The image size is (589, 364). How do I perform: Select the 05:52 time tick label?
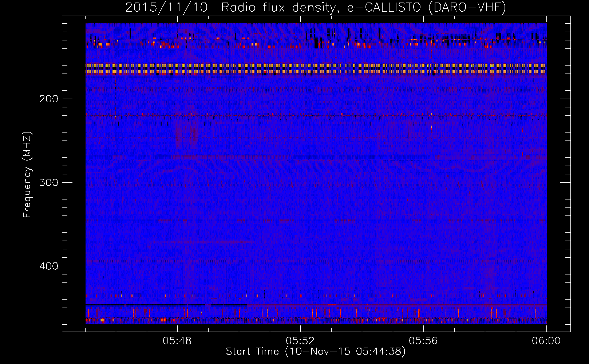point(300,341)
